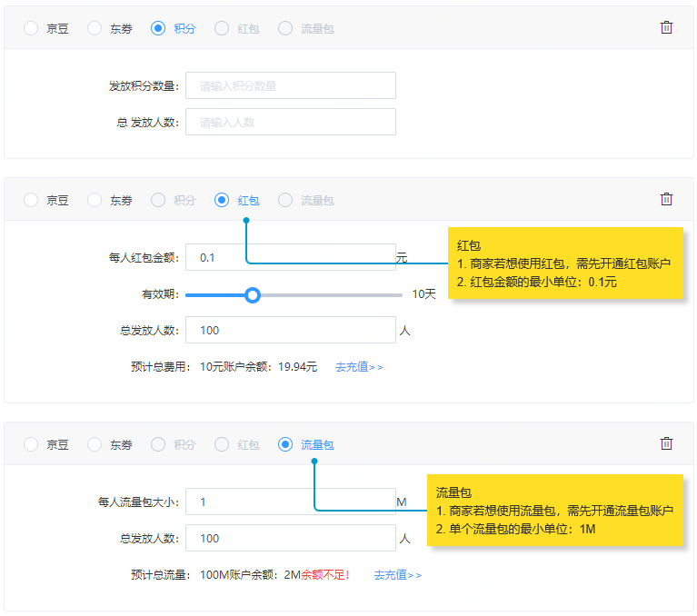Delete the first reward card with trash icon
This screenshot has width=697, height=616.
point(666,27)
